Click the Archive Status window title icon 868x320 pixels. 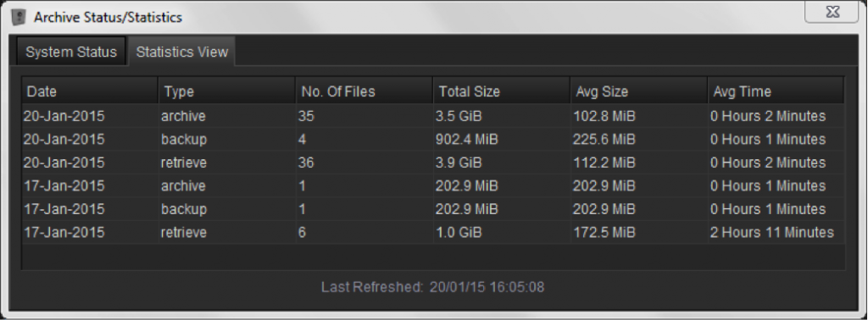[x=19, y=17]
